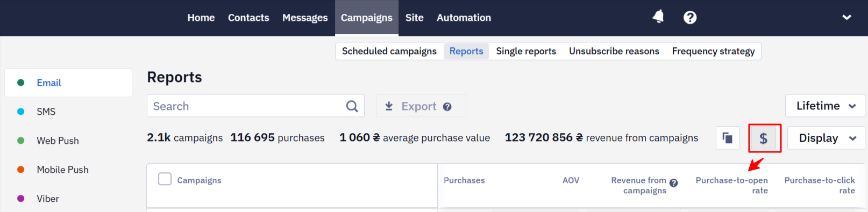Open the Messages menu
The width and height of the screenshot is (868, 212).
[305, 18]
